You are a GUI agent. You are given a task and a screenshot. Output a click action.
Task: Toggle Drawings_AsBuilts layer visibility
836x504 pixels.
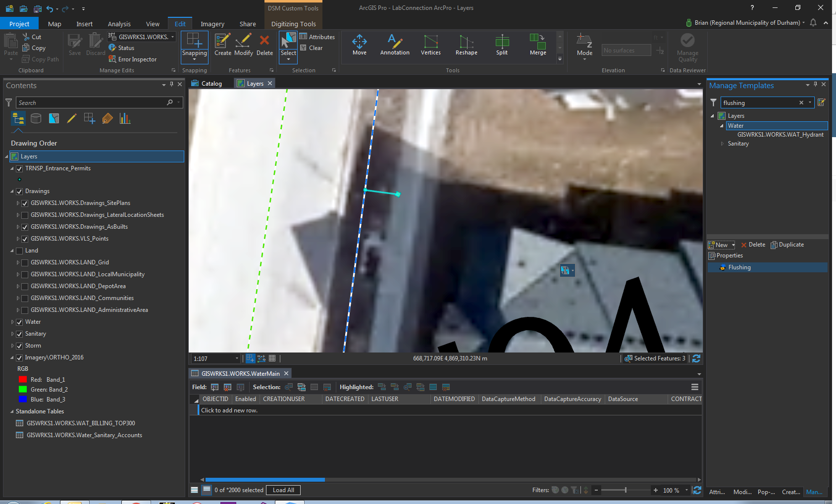click(x=25, y=227)
